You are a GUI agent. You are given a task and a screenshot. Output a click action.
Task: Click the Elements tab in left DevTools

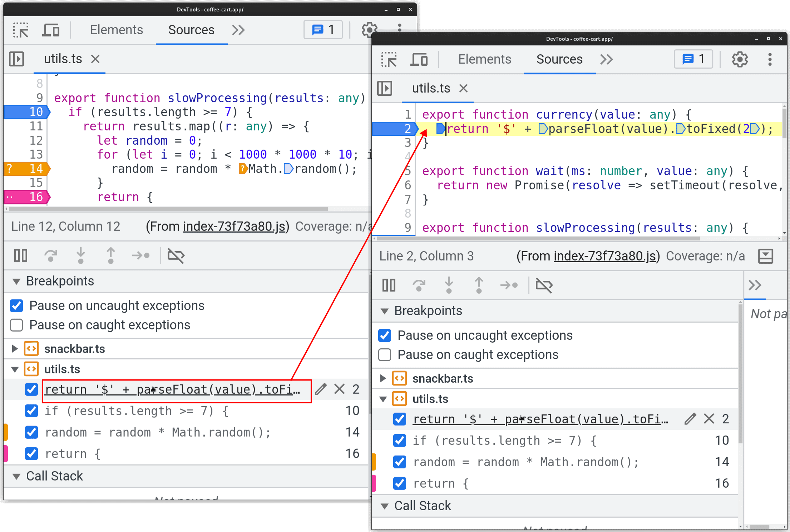pos(117,30)
